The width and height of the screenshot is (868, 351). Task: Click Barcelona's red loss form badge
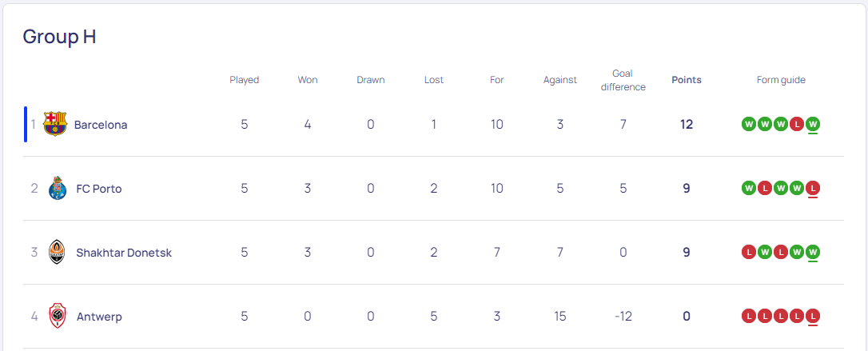pos(797,124)
